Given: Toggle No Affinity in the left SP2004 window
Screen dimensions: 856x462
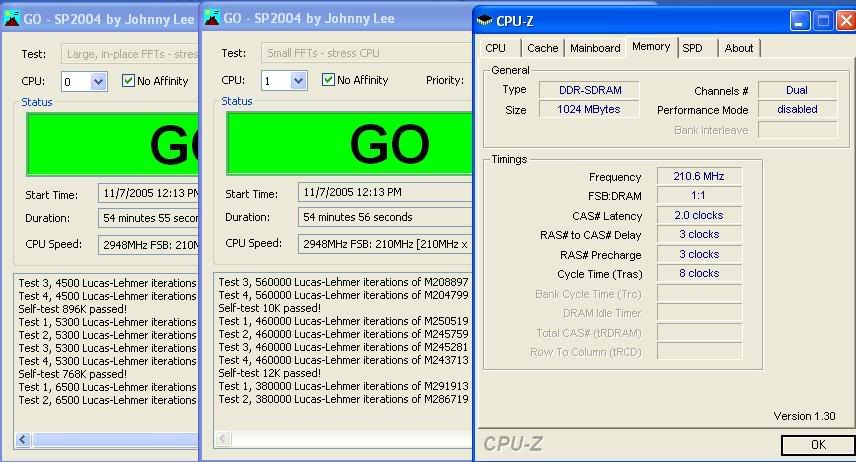Looking at the screenshot, I should pyautogui.click(x=128, y=81).
